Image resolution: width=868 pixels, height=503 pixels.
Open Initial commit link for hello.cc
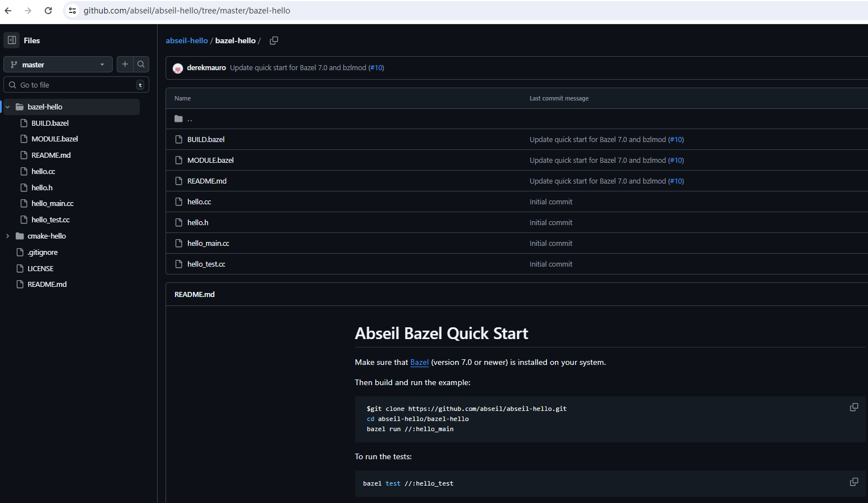point(551,202)
